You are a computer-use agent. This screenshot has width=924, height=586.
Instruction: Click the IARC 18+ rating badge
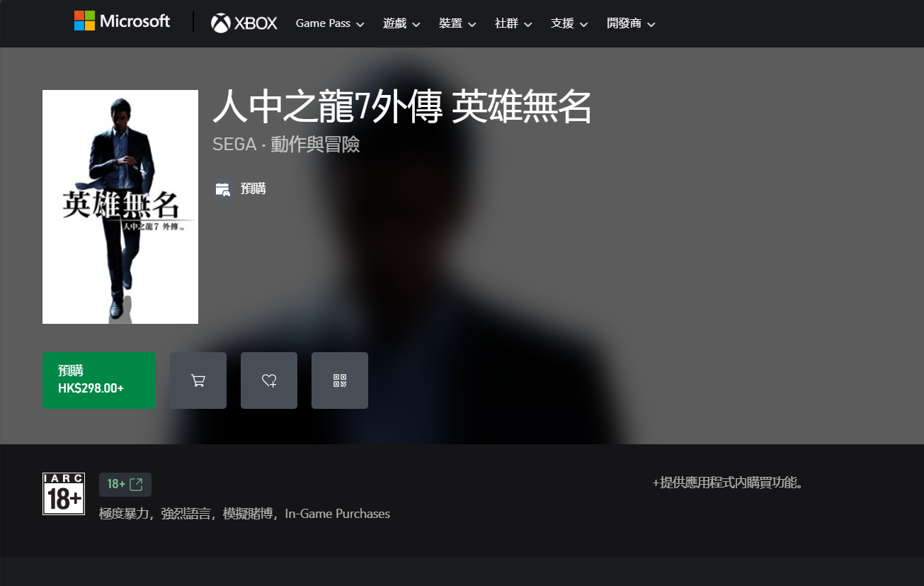coord(64,493)
